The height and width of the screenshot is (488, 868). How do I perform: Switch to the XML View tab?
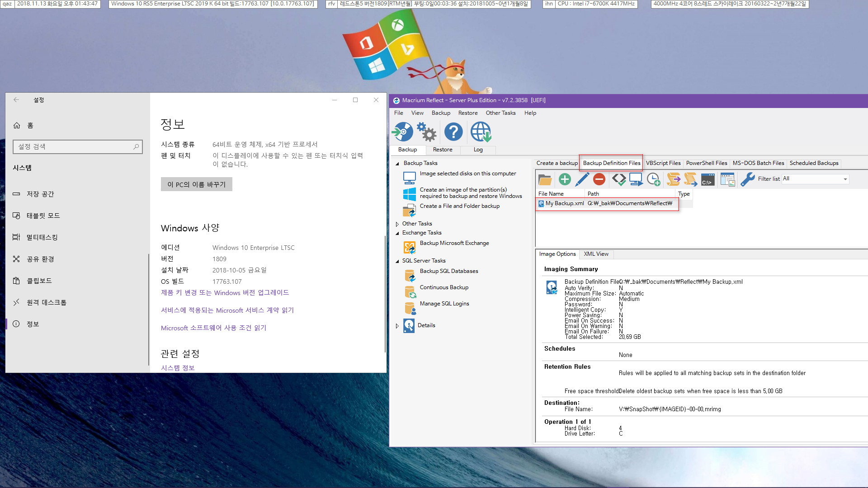(596, 254)
